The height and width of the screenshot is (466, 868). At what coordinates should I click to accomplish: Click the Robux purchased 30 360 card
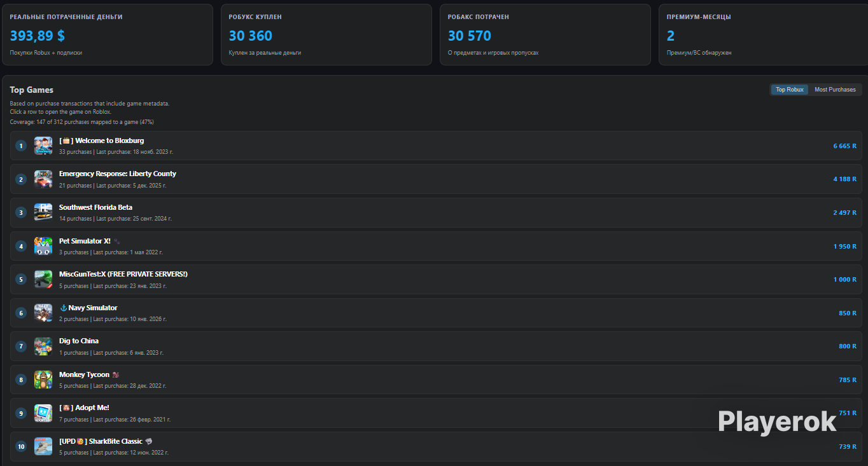pos(326,35)
